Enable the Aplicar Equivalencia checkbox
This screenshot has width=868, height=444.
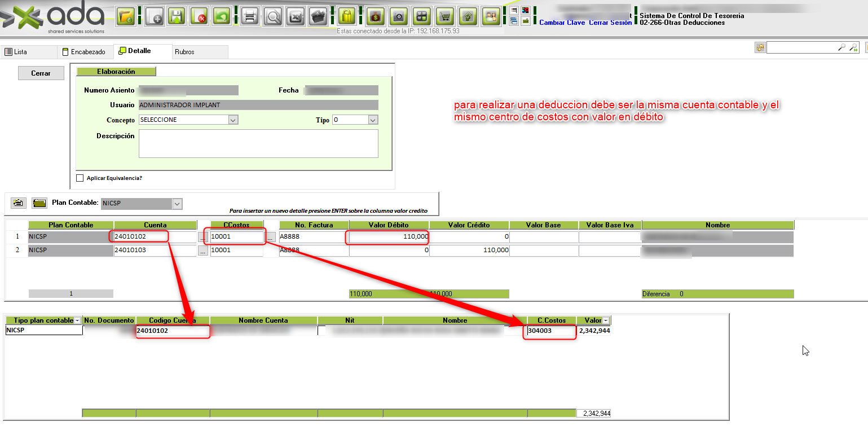coord(80,178)
